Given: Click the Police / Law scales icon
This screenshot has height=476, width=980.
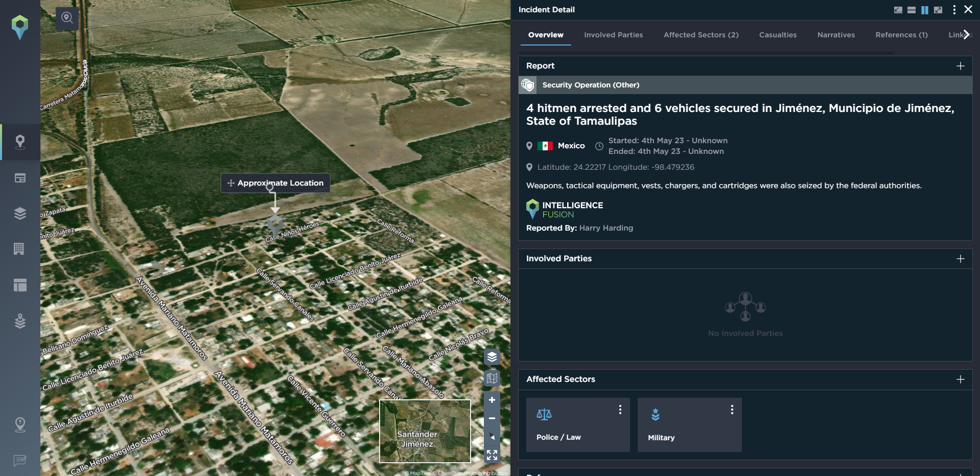Looking at the screenshot, I should pos(544,414).
